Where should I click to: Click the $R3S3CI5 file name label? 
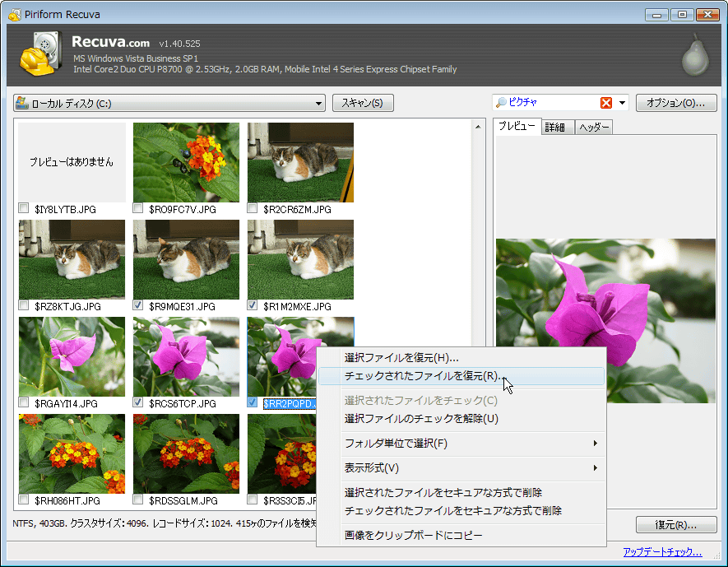coord(290,500)
